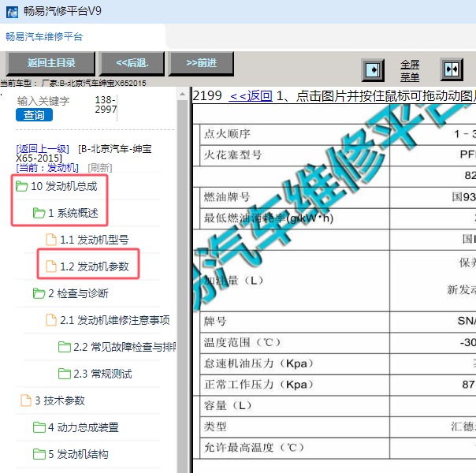Click the document icon beside 1.2 发动机参数
The width and height of the screenshot is (476, 473).
pyautogui.click(x=51, y=266)
